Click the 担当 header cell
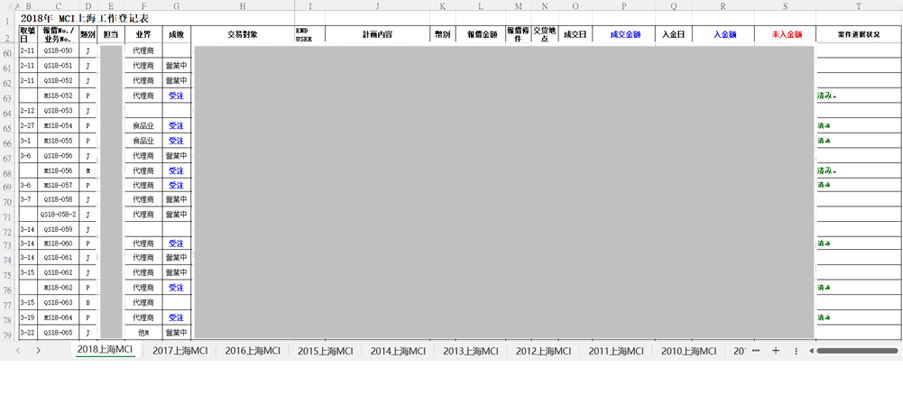This screenshot has width=903, height=400. pyautogui.click(x=111, y=34)
